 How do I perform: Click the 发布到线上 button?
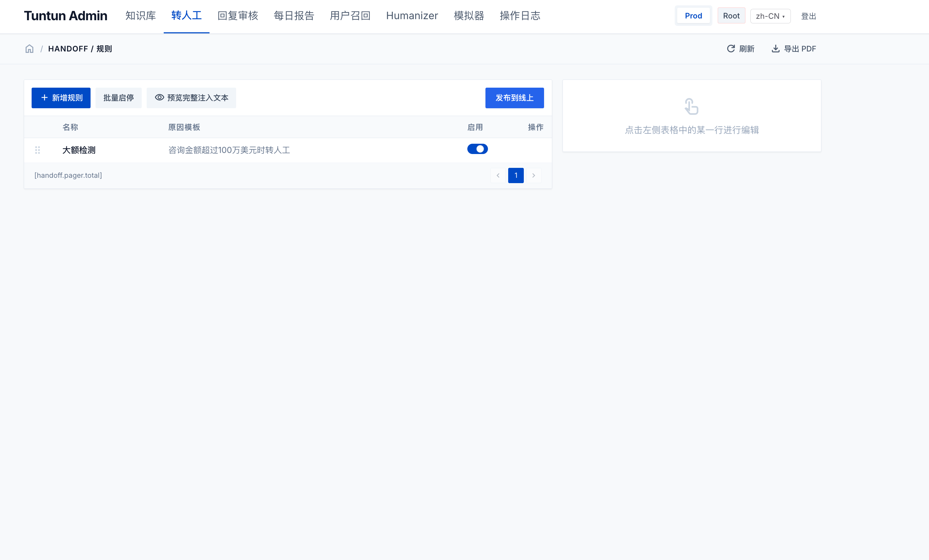(x=515, y=98)
